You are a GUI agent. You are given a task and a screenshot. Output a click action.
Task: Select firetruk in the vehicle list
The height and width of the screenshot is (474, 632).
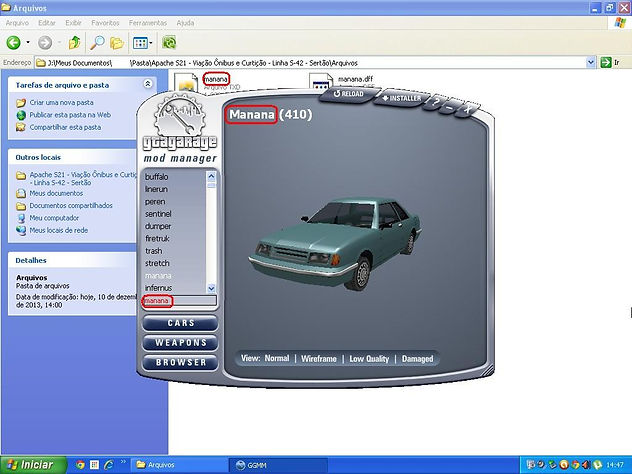click(157, 239)
